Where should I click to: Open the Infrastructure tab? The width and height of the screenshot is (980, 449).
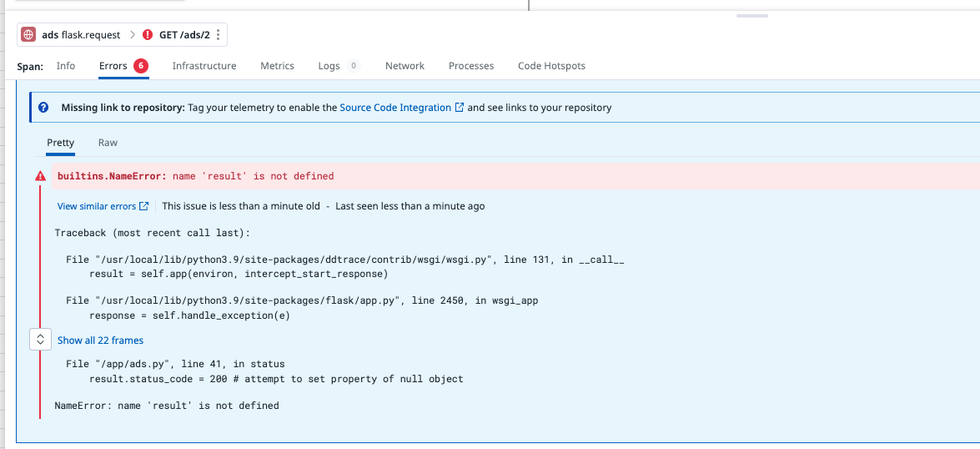pyautogui.click(x=204, y=66)
